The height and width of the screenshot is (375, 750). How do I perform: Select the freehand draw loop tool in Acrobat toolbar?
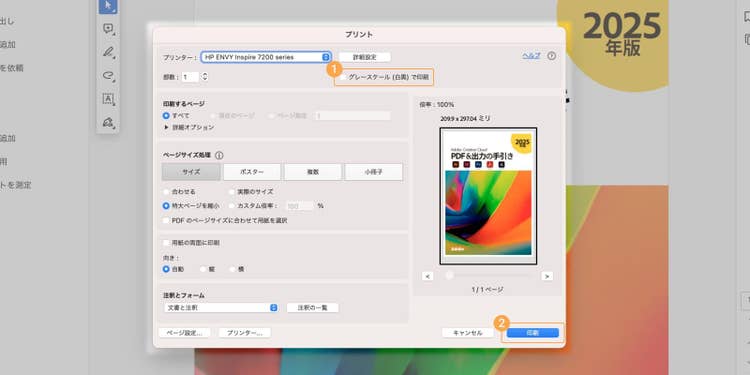coord(108,75)
